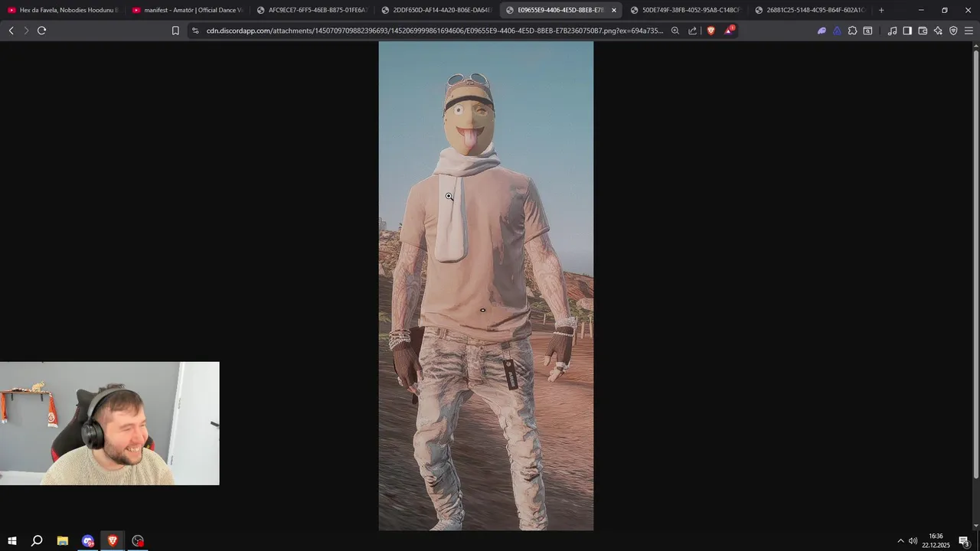Toggle the browser sidebar panel
The width and height of the screenshot is (980, 551).
point(907,31)
